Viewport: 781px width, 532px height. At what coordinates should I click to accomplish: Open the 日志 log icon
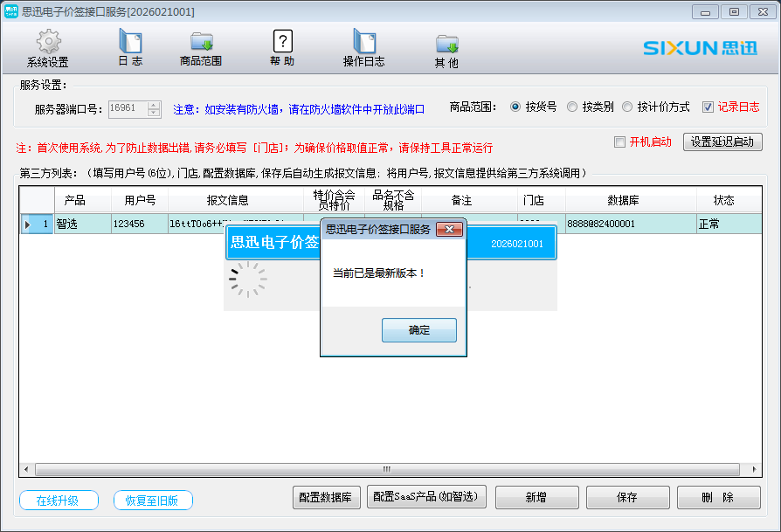pyautogui.click(x=129, y=42)
